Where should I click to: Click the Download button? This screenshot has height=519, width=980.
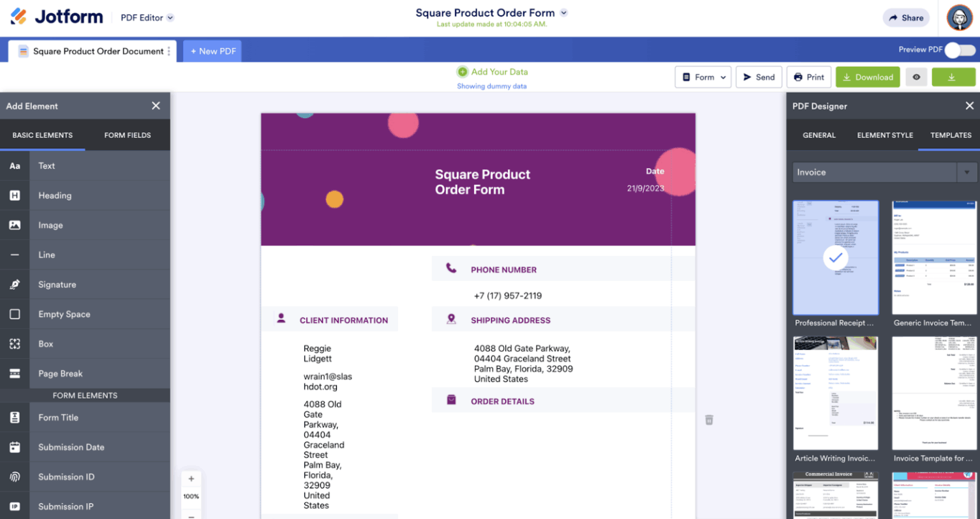pos(868,77)
